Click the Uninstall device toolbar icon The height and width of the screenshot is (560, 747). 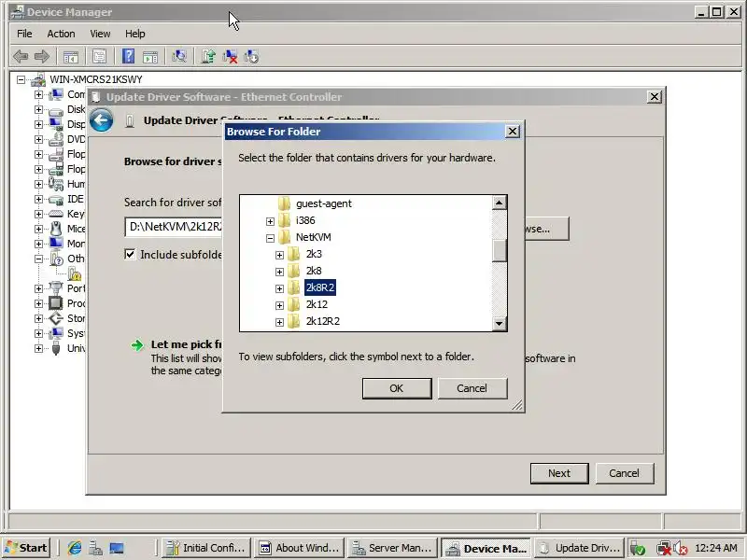point(230,57)
